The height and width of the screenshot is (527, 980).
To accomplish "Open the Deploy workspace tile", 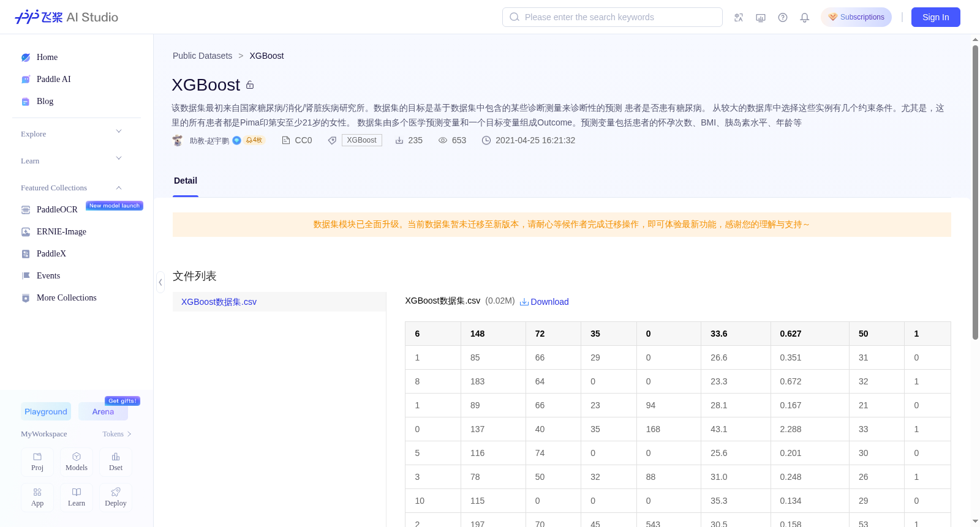I will click(x=116, y=498).
